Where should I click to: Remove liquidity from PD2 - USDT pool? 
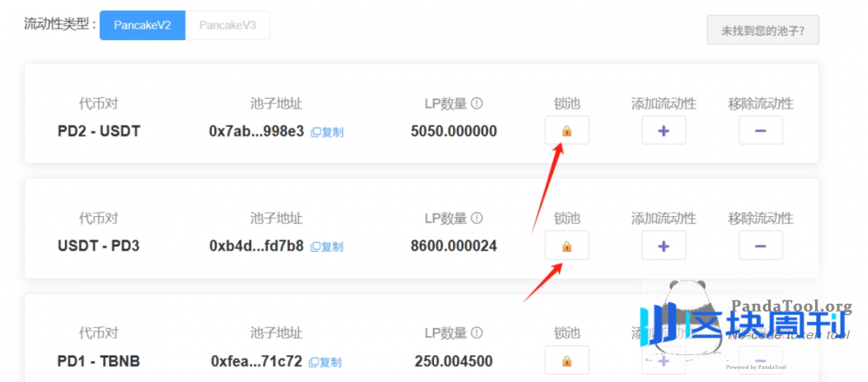point(760,131)
